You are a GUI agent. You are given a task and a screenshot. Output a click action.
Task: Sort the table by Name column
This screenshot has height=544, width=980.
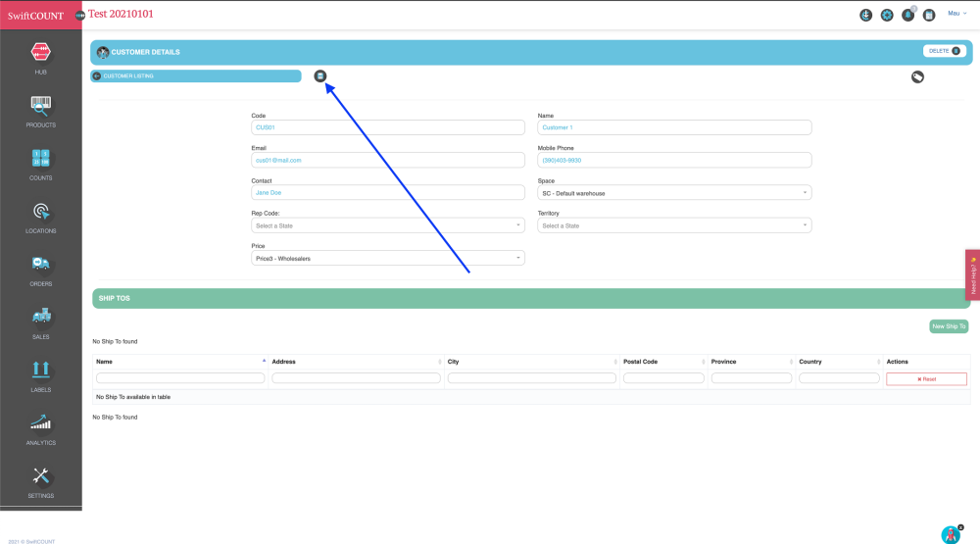(x=180, y=362)
